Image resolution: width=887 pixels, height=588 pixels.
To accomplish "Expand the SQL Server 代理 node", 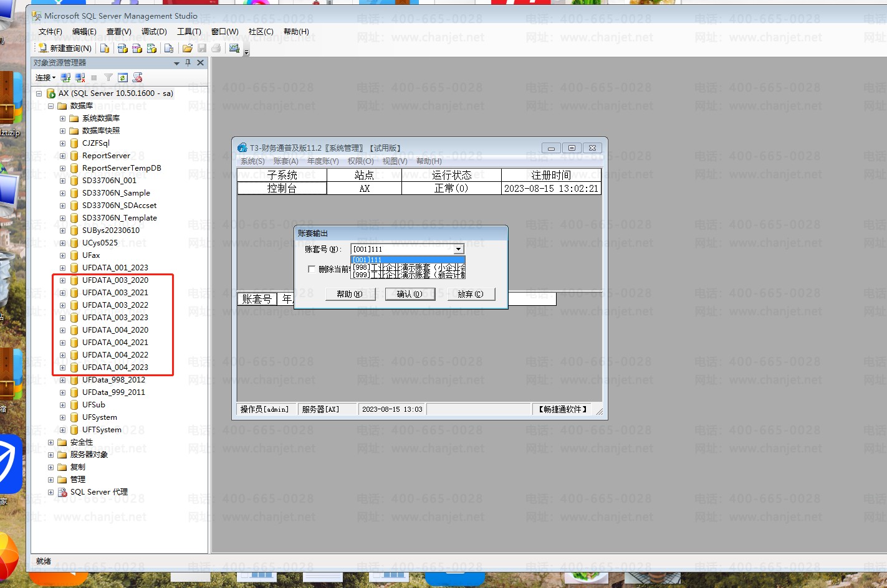I will tap(50, 492).
